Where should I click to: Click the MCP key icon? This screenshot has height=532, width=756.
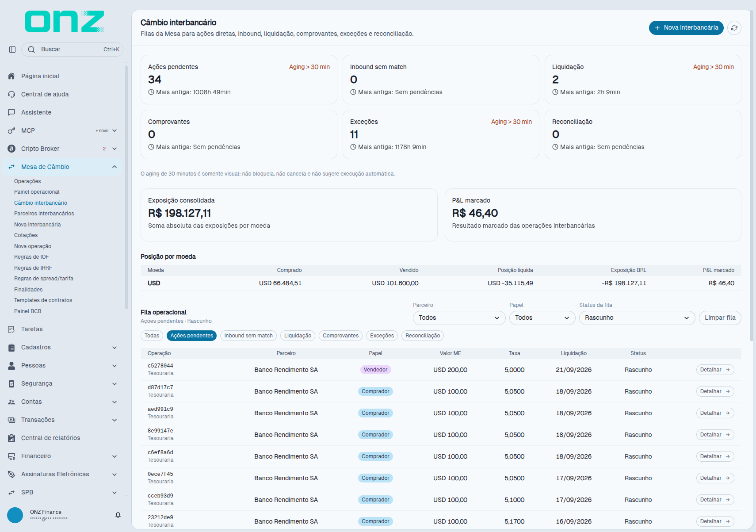pyautogui.click(x=11, y=130)
